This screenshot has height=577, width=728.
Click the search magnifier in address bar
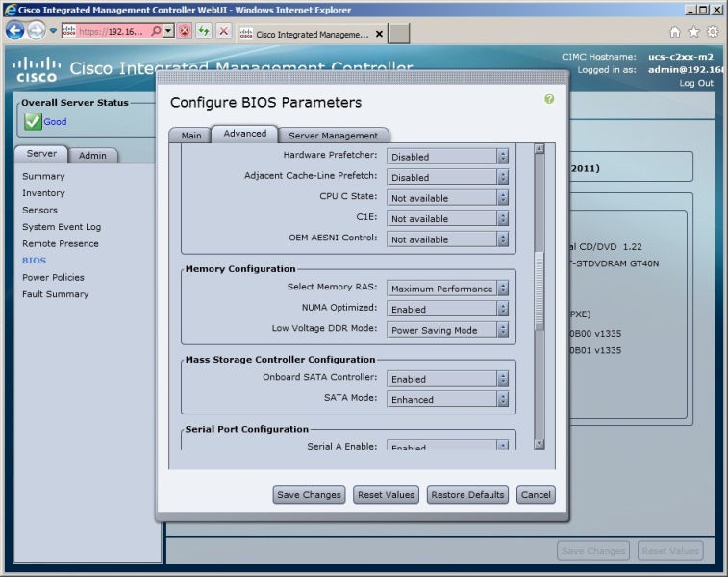(157, 31)
